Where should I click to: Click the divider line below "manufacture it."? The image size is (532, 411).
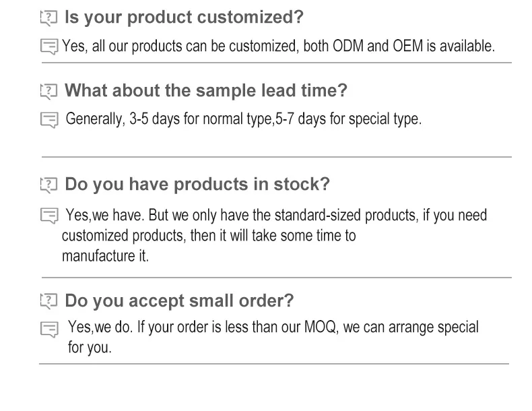pos(276,277)
